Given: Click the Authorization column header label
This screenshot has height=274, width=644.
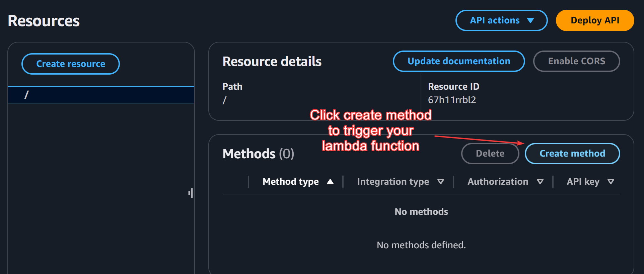Looking at the screenshot, I should click(498, 182).
